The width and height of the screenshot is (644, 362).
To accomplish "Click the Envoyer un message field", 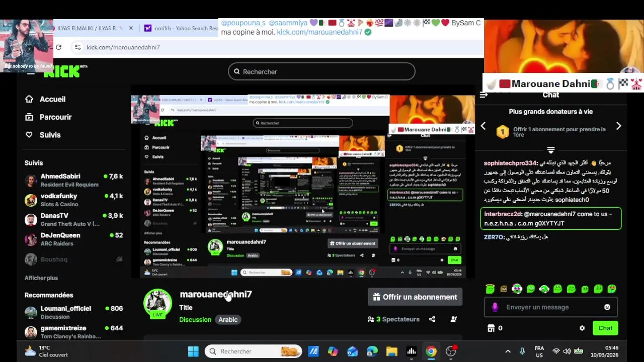I will (550, 307).
